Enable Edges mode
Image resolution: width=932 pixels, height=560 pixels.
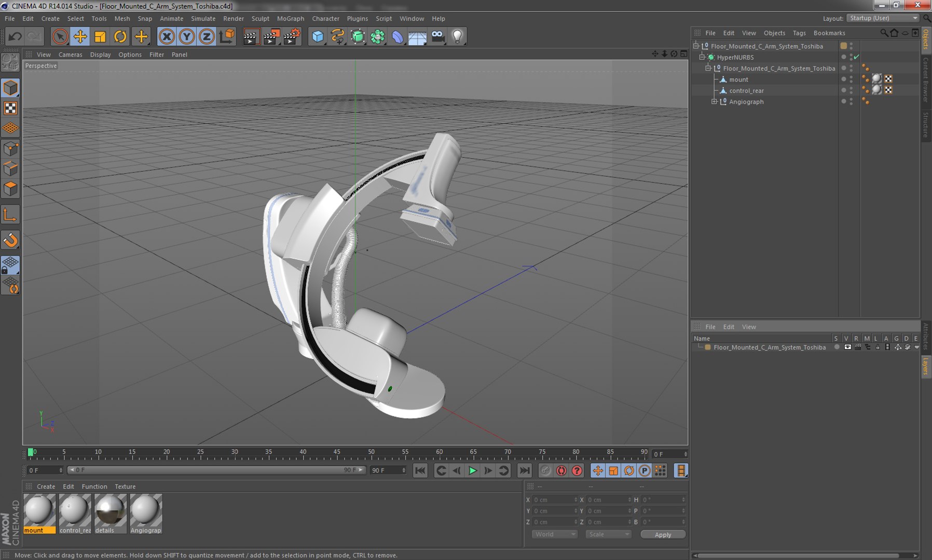pyautogui.click(x=10, y=169)
